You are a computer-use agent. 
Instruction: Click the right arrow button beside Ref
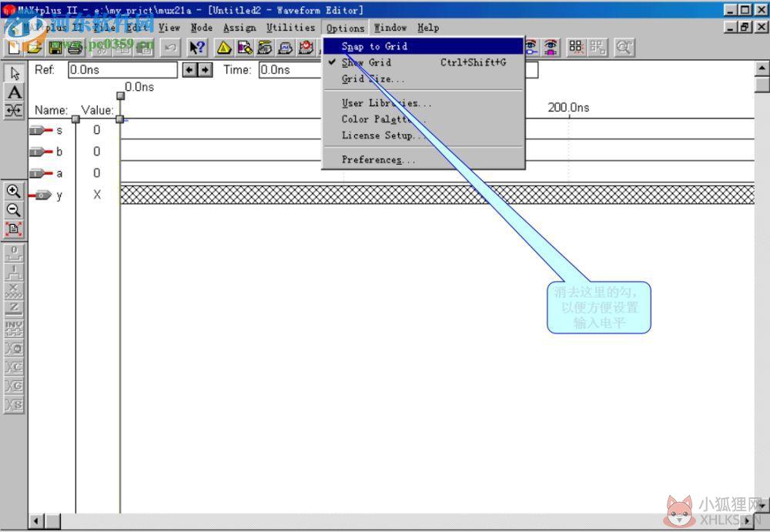205,70
